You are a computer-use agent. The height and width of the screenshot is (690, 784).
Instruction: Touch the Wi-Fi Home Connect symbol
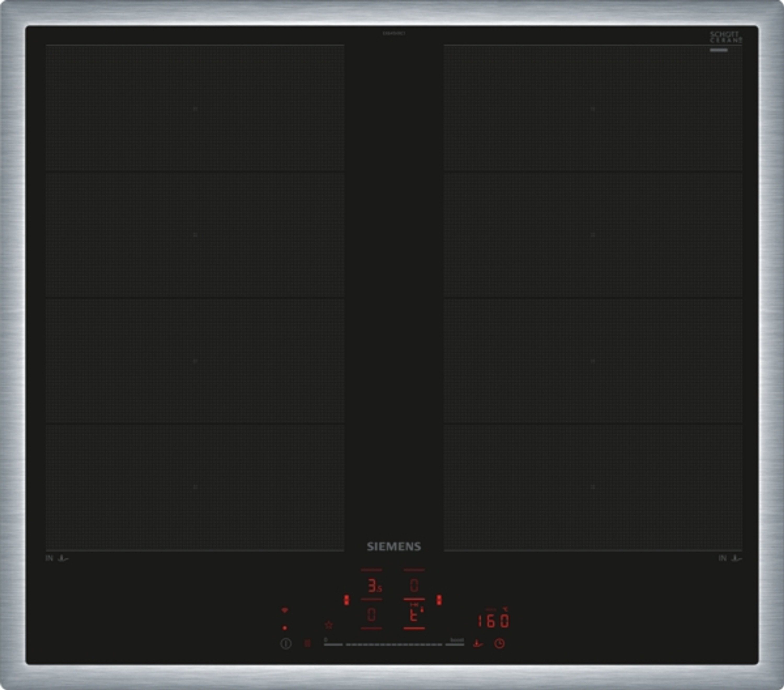coord(284,610)
